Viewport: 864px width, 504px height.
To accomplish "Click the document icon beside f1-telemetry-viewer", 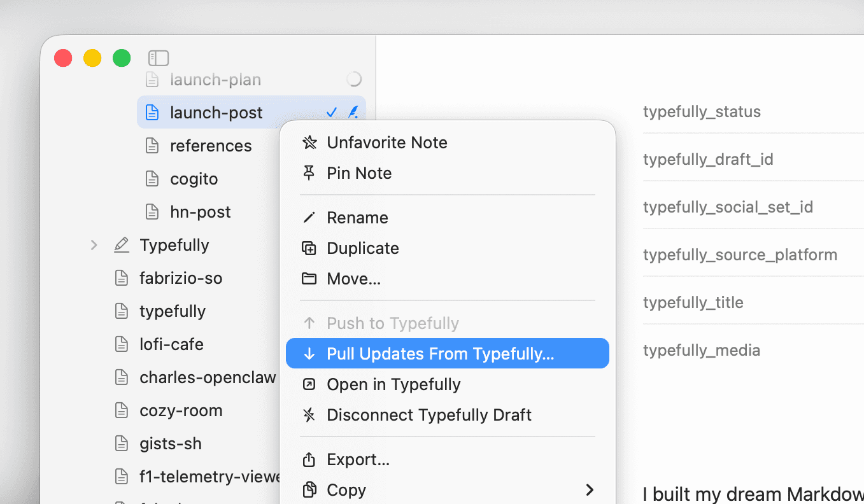I will pos(121,477).
